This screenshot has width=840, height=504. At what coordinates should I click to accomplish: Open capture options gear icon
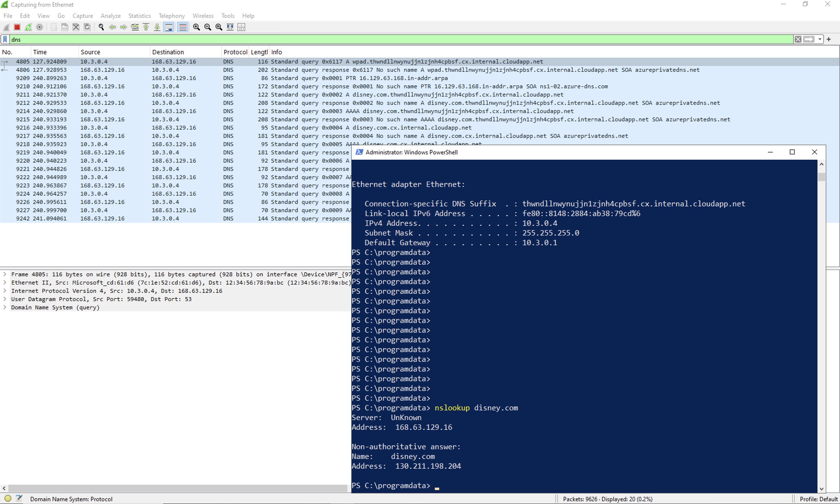(39, 27)
